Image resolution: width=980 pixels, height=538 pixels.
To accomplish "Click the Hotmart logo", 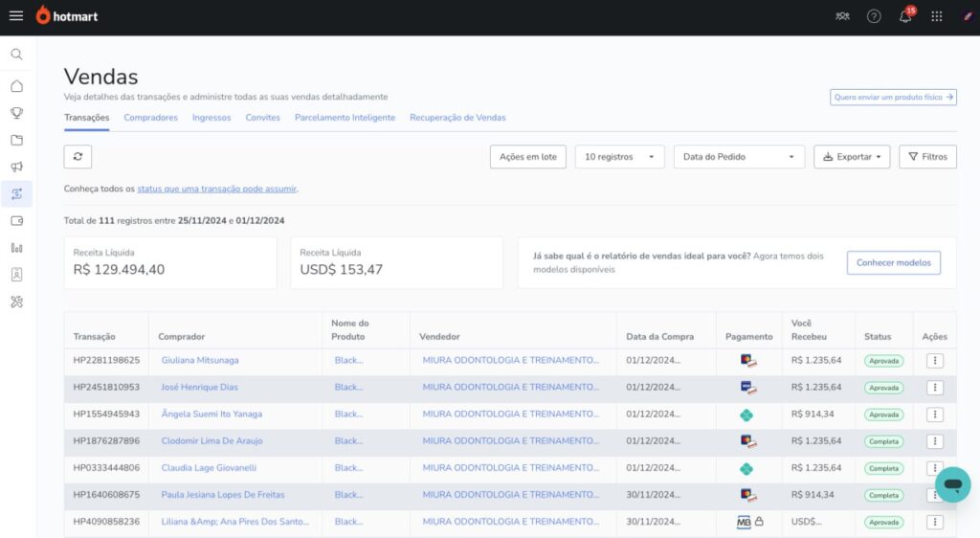I will tap(67, 15).
